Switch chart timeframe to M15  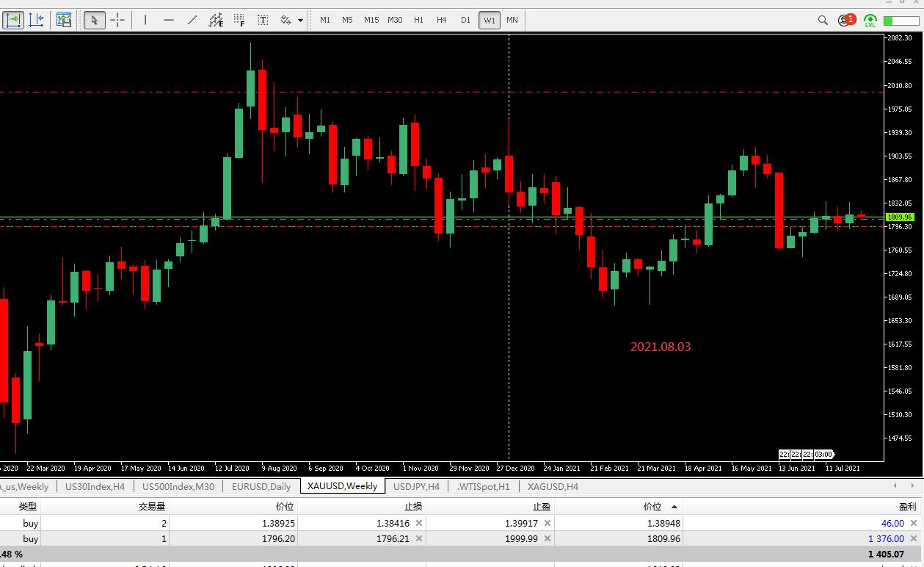pos(371,20)
